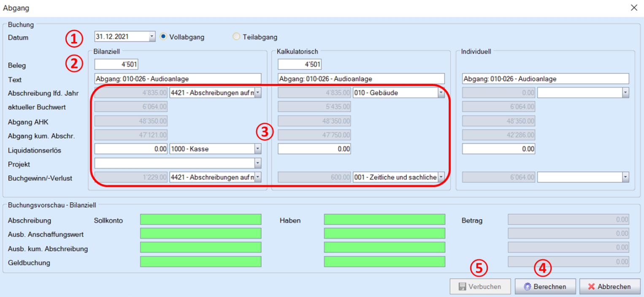The height and width of the screenshot is (297, 644).
Task: Click Kalkulatorisch Liquidationserlös amount field
Action: point(314,149)
